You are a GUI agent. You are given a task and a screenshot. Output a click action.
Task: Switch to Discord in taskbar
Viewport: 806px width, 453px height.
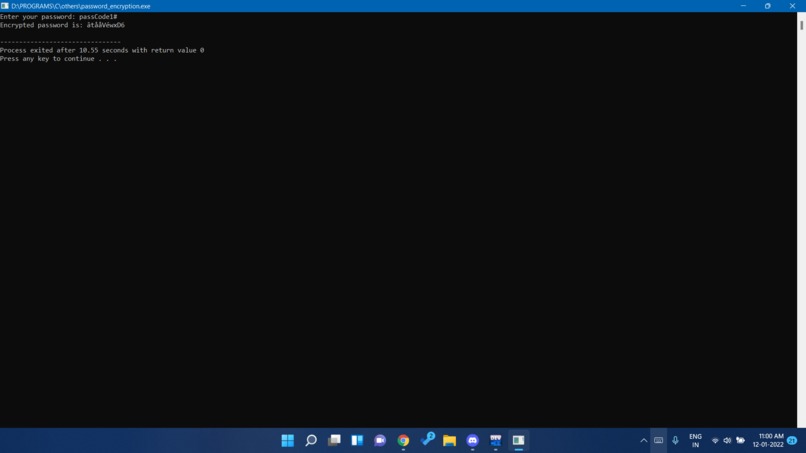pyautogui.click(x=472, y=440)
